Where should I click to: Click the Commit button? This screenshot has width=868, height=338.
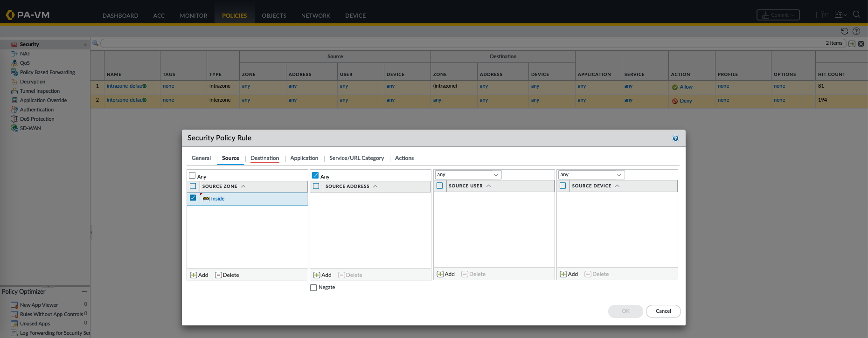(778, 15)
